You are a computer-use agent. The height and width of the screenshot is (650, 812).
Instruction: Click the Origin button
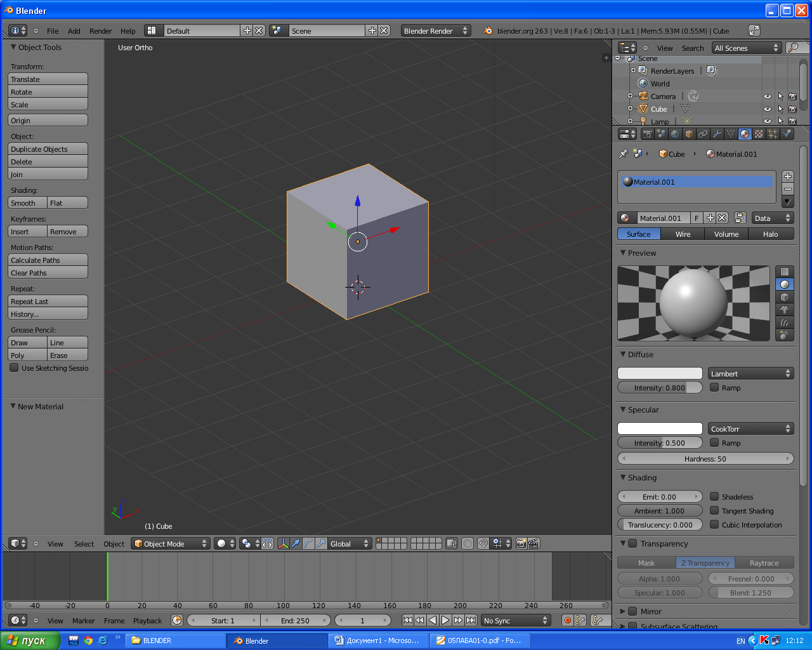(48, 120)
